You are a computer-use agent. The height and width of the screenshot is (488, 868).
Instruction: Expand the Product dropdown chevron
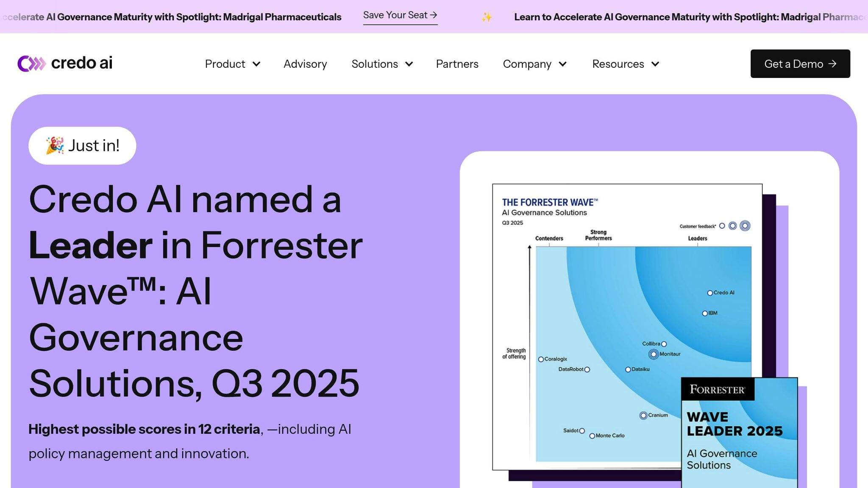tap(256, 64)
